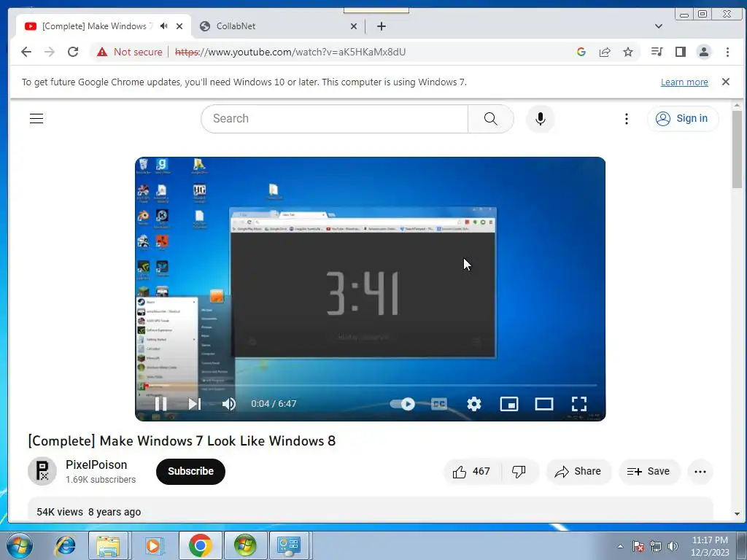The height and width of the screenshot is (560, 747).
Task: Dismiss the Chrome update infobar
Action: [x=726, y=82]
